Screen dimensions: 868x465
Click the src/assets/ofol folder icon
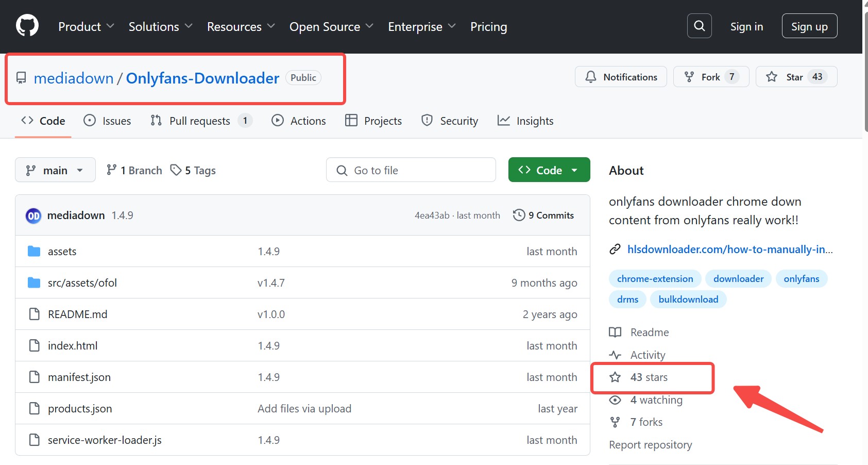tap(34, 283)
